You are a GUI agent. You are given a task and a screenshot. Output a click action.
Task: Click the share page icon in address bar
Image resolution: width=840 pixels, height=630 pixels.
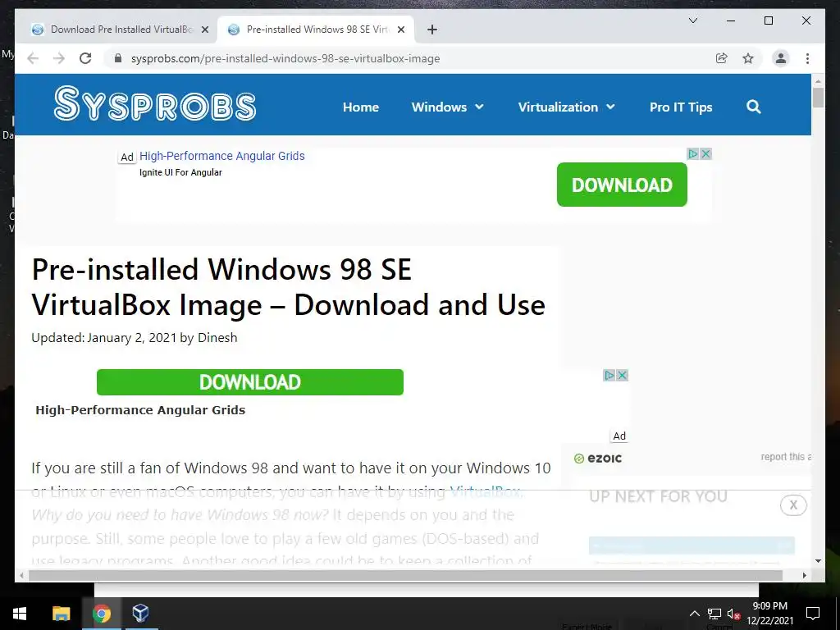point(722,58)
